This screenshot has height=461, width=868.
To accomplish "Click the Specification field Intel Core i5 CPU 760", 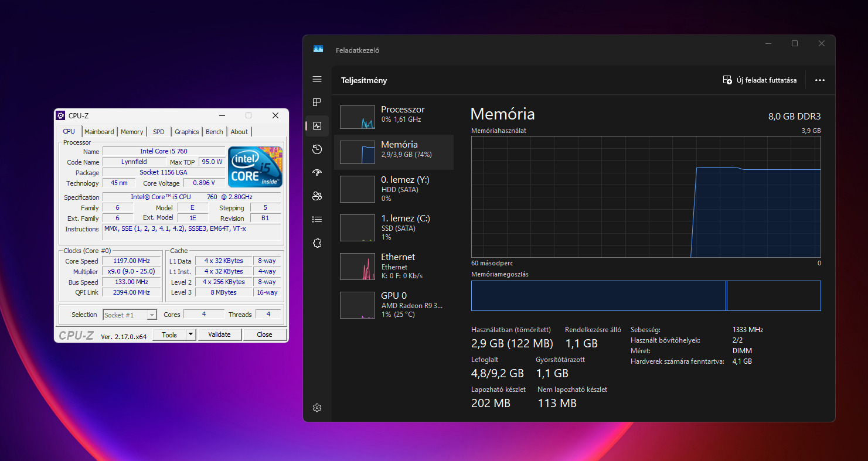I will (x=192, y=197).
